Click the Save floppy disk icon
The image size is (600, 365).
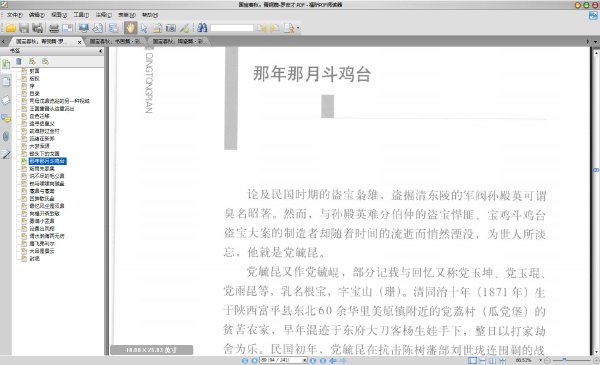click(24, 28)
